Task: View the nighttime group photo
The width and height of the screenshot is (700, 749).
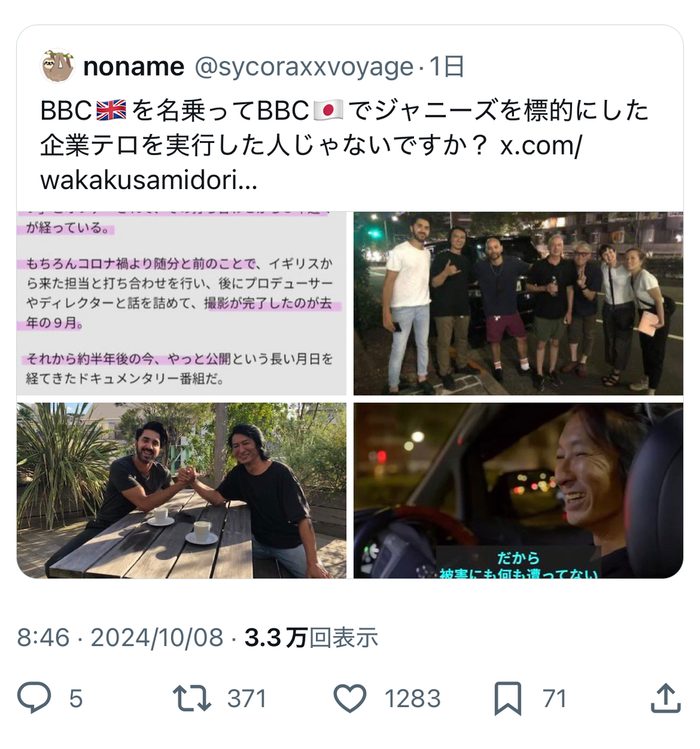Action: [518, 303]
